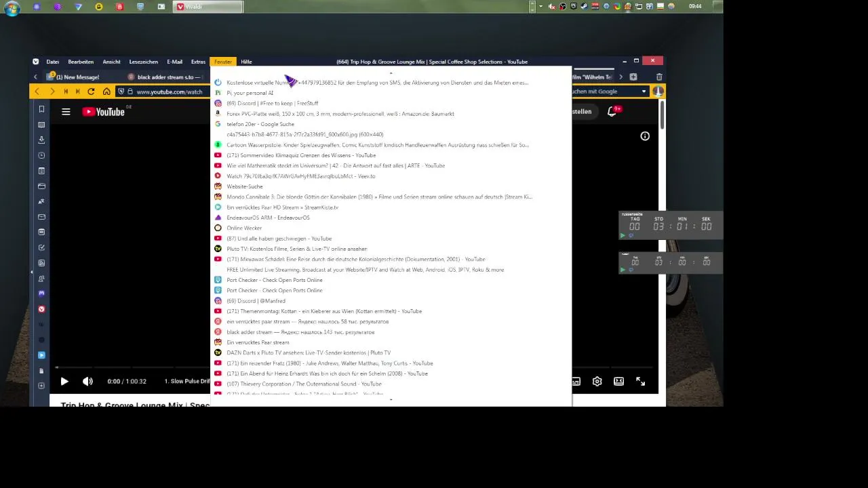This screenshot has height=488, width=868.
Task: Click the address field with www.youtube.com/watch
Action: [170, 91]
